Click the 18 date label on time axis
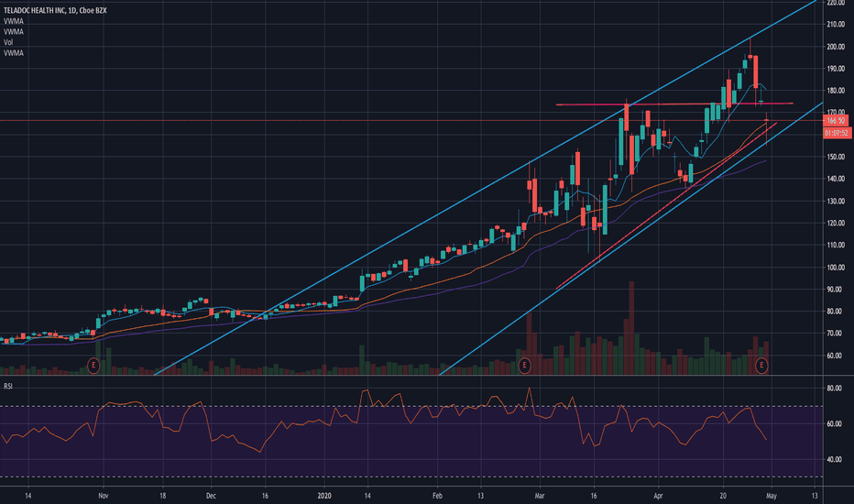The height and width of the screenshot is (504, 854). [163, 496]
